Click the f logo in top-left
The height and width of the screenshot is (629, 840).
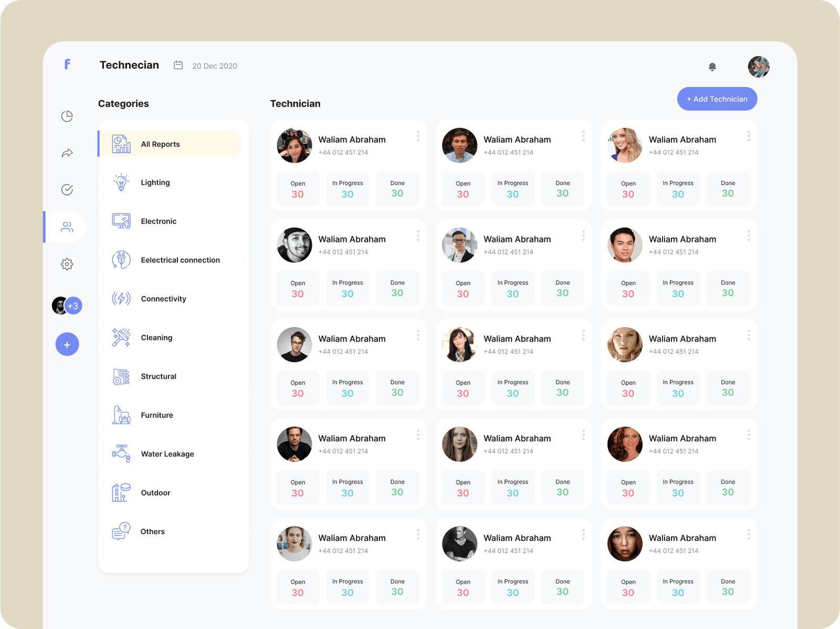pos(67,65)
